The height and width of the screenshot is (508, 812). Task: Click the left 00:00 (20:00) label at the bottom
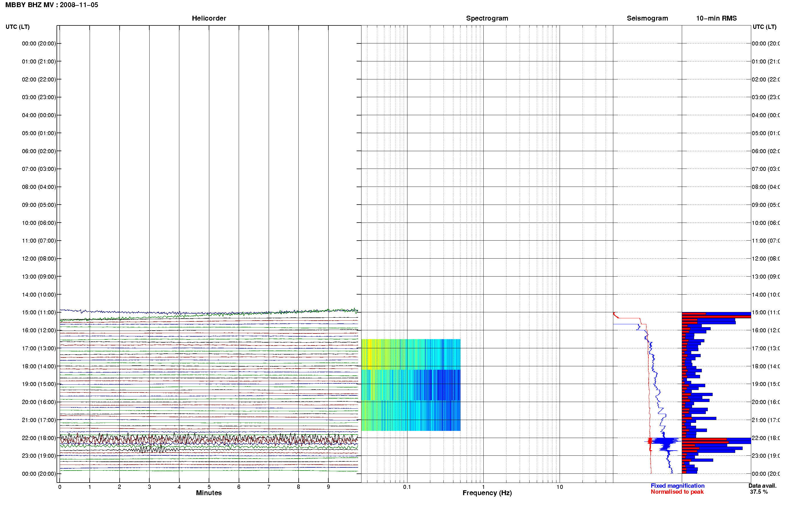pyautogui.click(x=39, y=474)
